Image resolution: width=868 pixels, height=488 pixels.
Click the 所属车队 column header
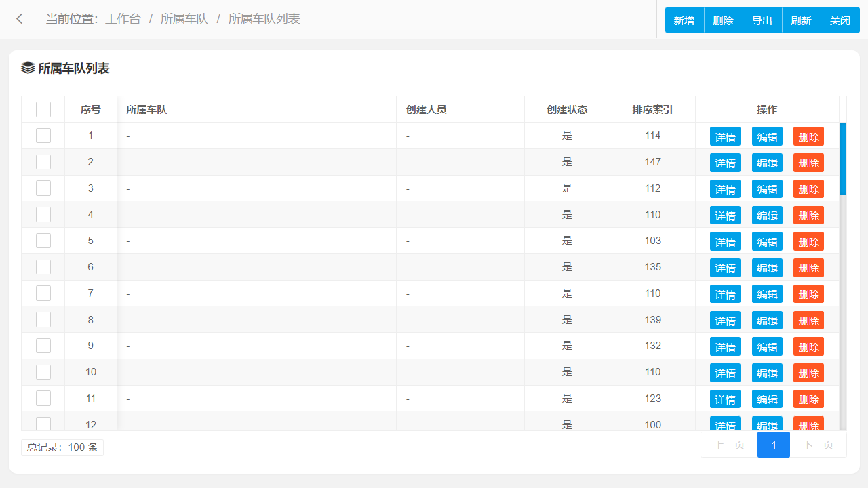click(x=256, y=109)
